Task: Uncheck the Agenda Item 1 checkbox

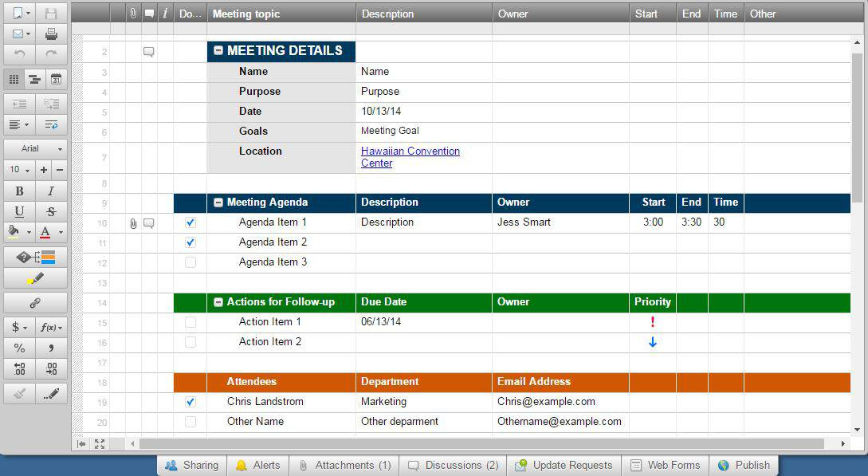Action: pyautogui.click(x=190, y=222)
